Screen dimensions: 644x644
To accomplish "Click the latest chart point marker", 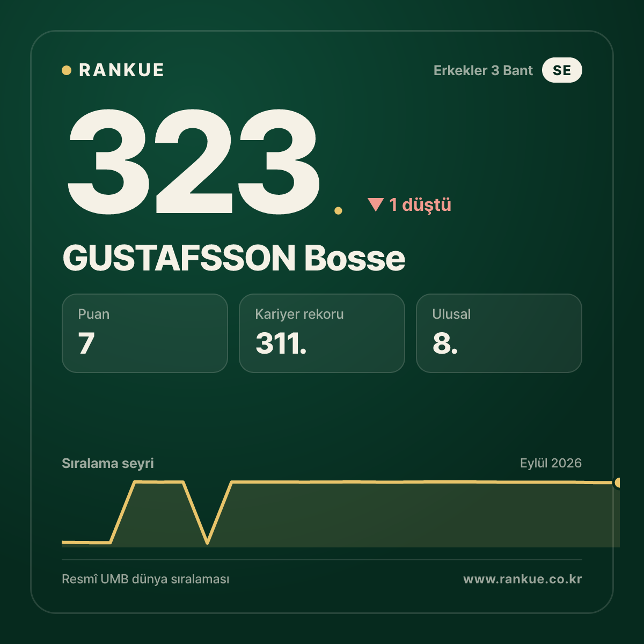I will (618, 482).
